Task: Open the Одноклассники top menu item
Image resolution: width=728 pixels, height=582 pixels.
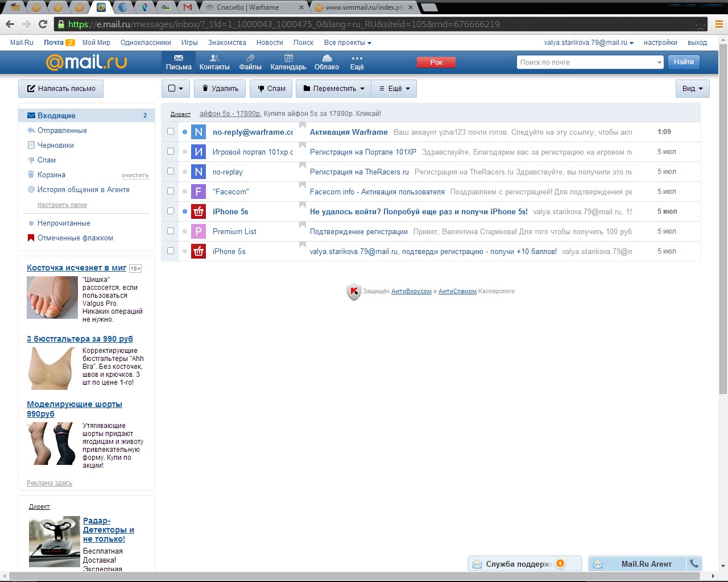Action: (x=146, y=43)
